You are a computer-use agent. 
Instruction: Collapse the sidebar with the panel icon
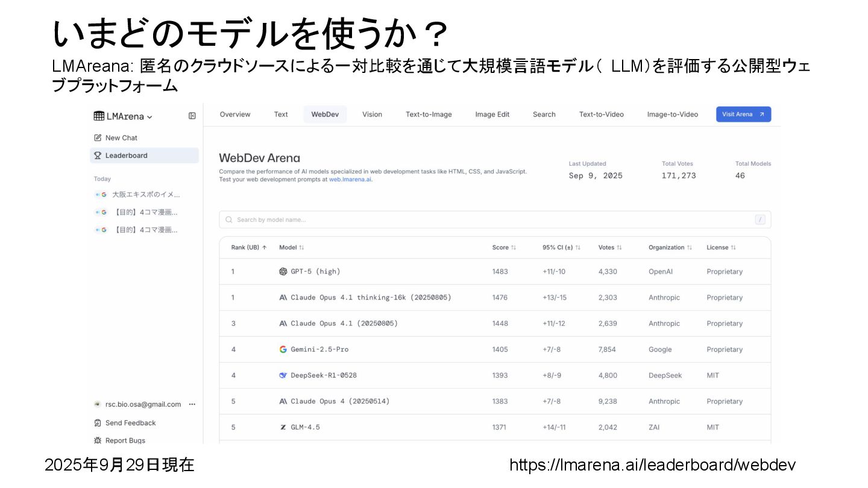pos(192,116)
